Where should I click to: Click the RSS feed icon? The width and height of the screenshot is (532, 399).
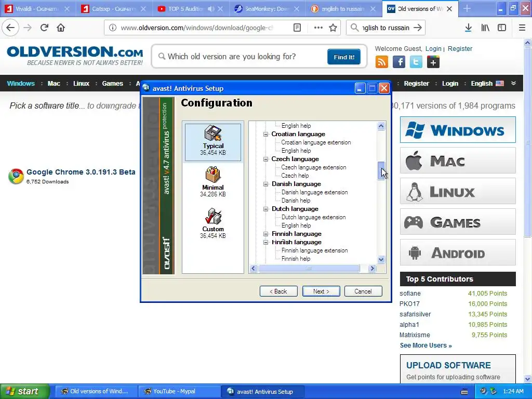click(382, 62)
